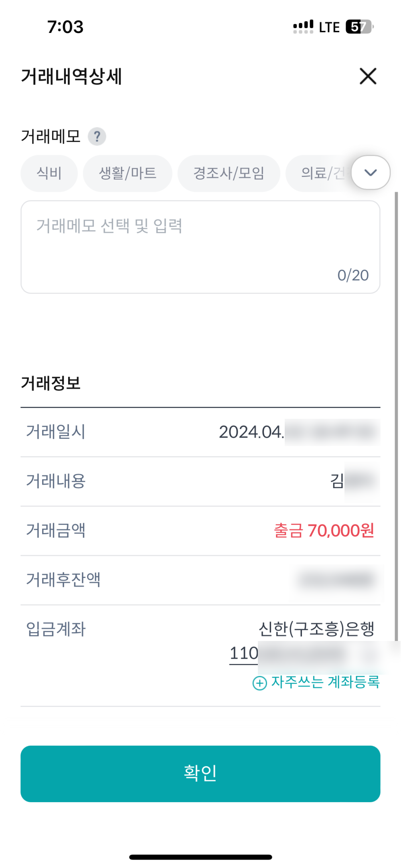Tap the underlined 110 deposit account number

pos(244,654)
